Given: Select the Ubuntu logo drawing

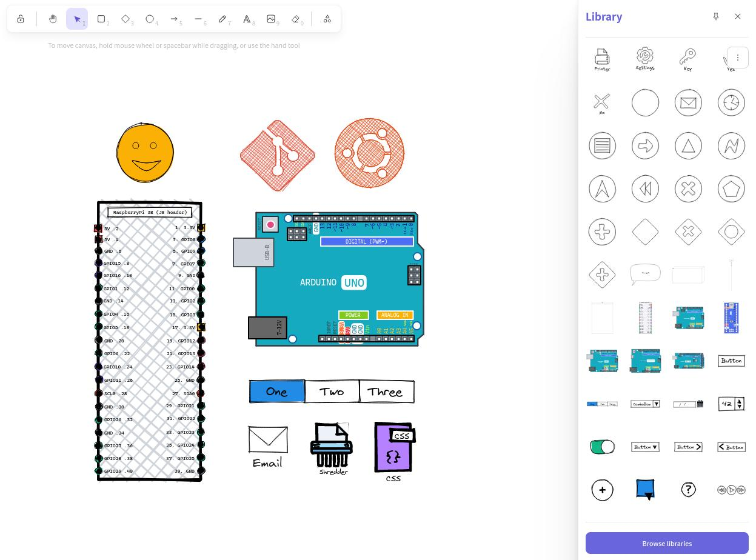Looking at the screenshot, I should 369,153.
